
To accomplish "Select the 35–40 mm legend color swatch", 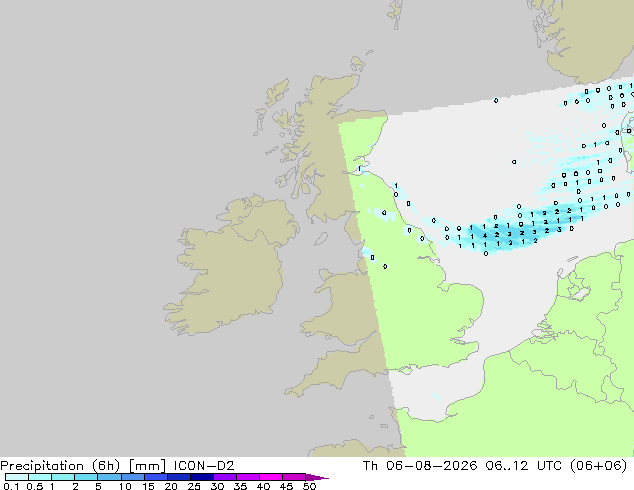I will coord(247,477).
